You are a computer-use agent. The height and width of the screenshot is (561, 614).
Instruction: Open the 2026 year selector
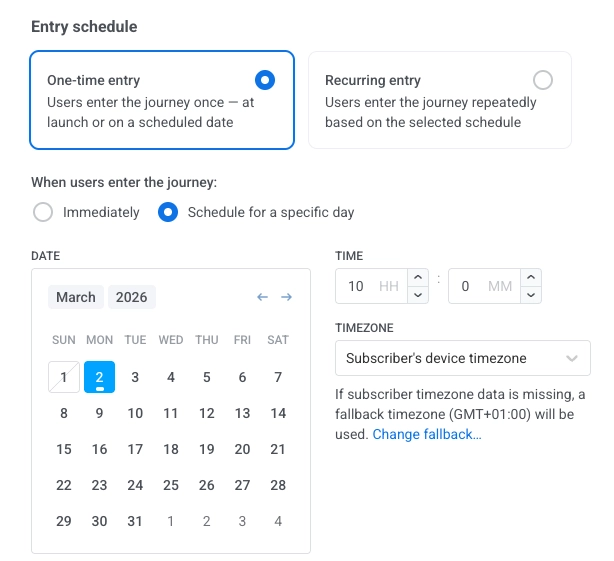[x=131, y=297]
